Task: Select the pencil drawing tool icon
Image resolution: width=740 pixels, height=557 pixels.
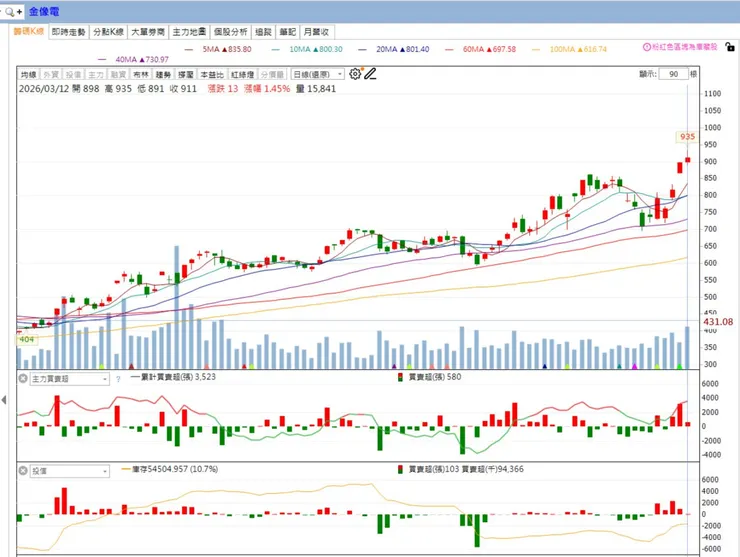Action: [370, 74]
